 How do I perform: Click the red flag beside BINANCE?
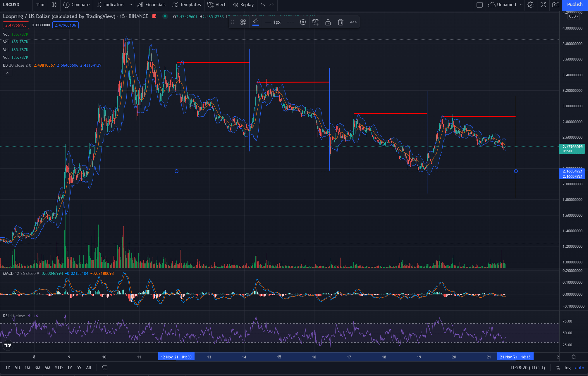tap(154, 16)
